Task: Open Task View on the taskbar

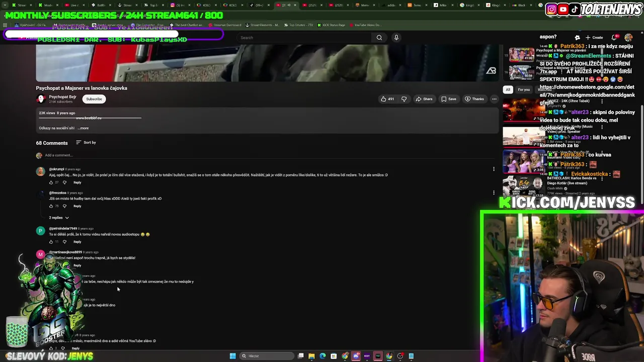Action: [300, 356]
